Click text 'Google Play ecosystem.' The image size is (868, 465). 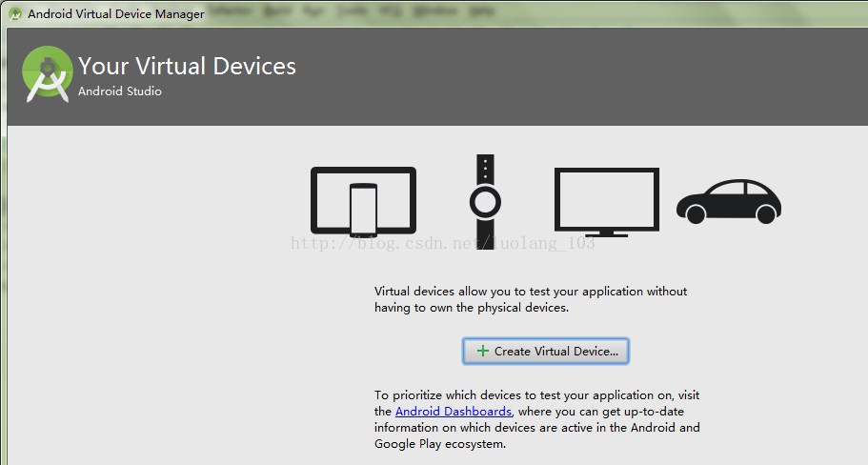tap(440, 444)
